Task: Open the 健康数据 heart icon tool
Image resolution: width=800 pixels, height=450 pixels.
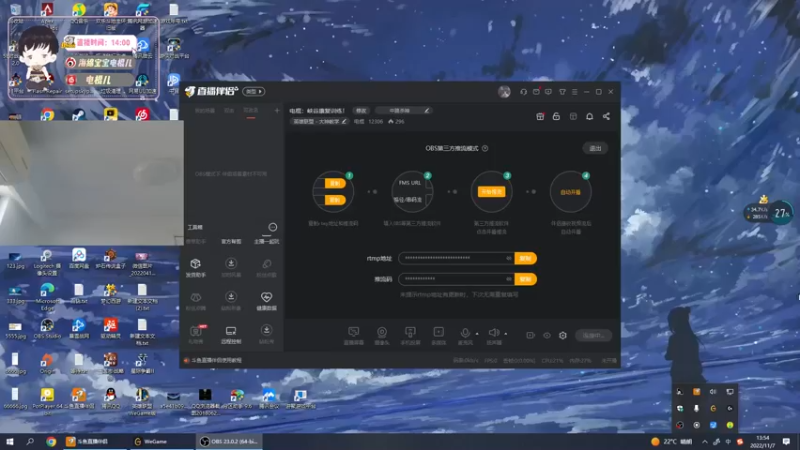Action: (x=266, y=301)
